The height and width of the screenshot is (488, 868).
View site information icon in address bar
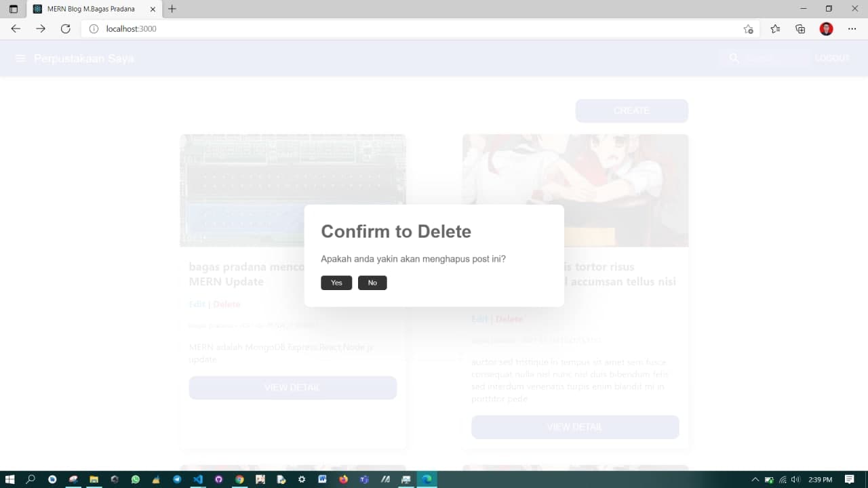pyautogui.click(x=94, y=28)
